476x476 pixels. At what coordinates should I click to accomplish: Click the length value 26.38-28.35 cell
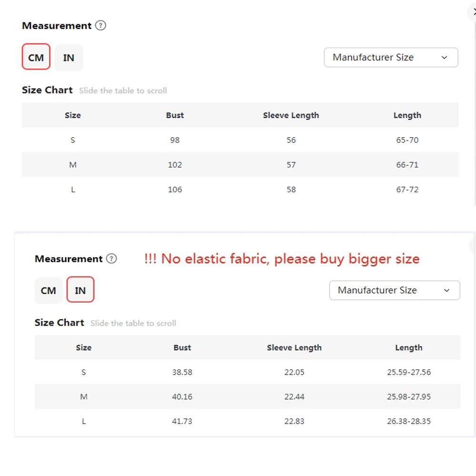[409, 421]
